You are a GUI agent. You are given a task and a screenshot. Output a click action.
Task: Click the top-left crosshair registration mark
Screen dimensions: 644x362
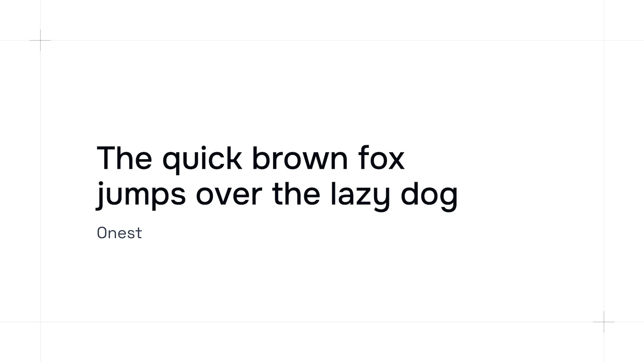[40, 40]
